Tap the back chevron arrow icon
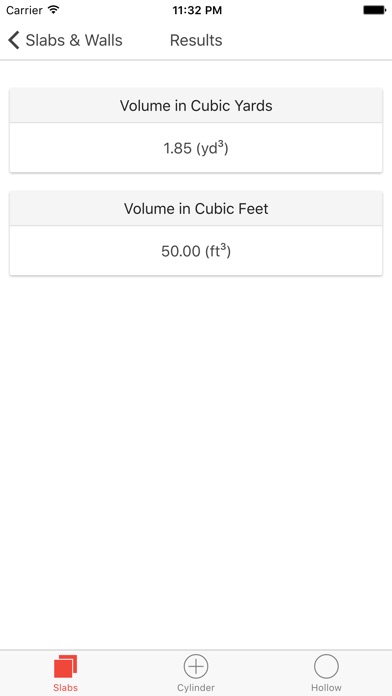Screen dimensions: 392x696 14,40
